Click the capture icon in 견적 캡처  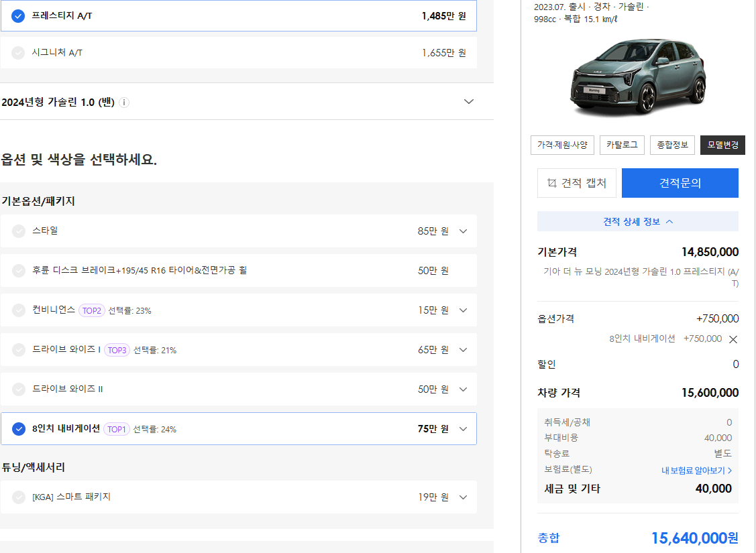(551, 183)
